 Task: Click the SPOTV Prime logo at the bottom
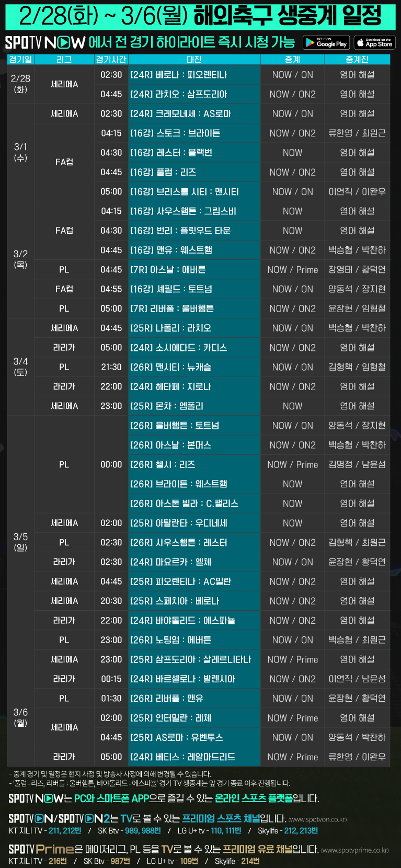point(41,849)
